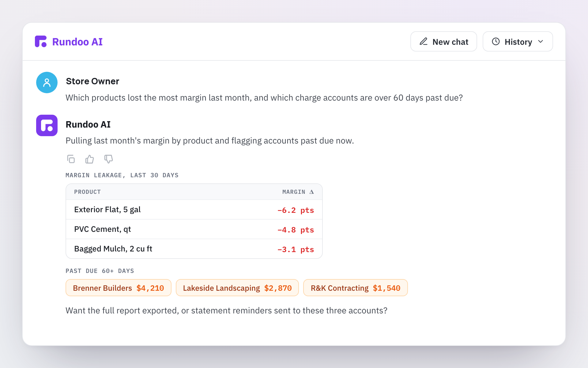Viewport: 588px width, 368px height.
Task: Click the Rundoo AI sender name above the reply
Action: [x=88, y=125]
